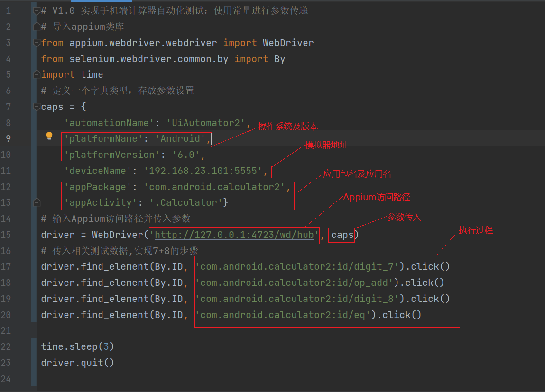Click the yellow light bulb intention icon
The height and width of the screenshot is (392, 545).
point(49,136)
